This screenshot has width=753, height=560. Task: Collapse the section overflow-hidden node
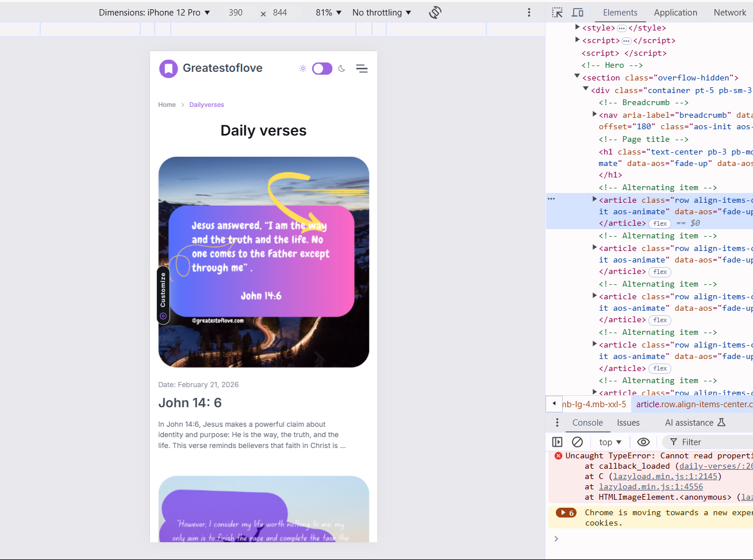577,76
